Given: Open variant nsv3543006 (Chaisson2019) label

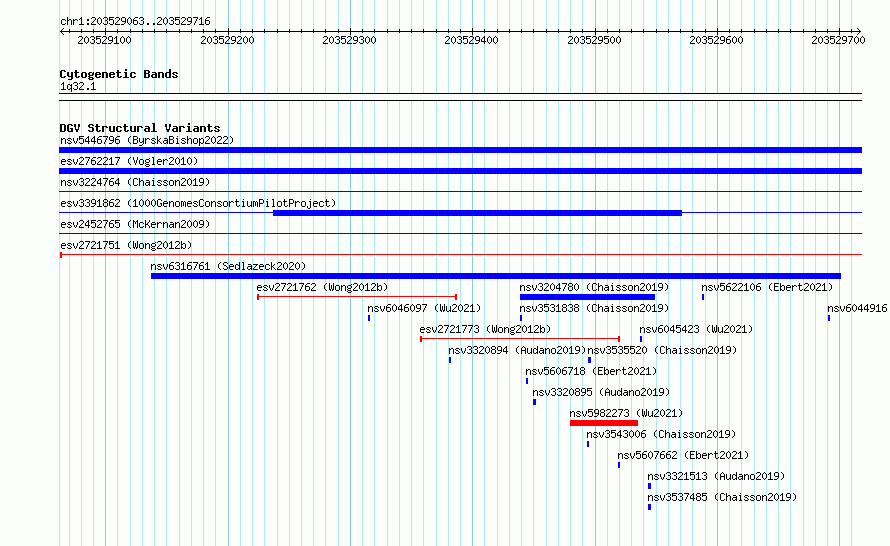Looking at the screenshot, I should tap(661, 434).
